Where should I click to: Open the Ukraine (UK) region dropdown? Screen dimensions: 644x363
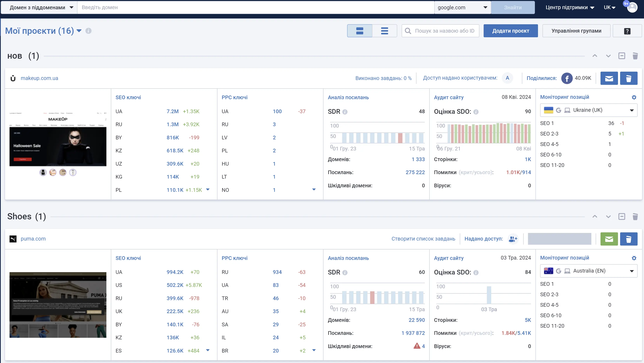pos(588,110)
